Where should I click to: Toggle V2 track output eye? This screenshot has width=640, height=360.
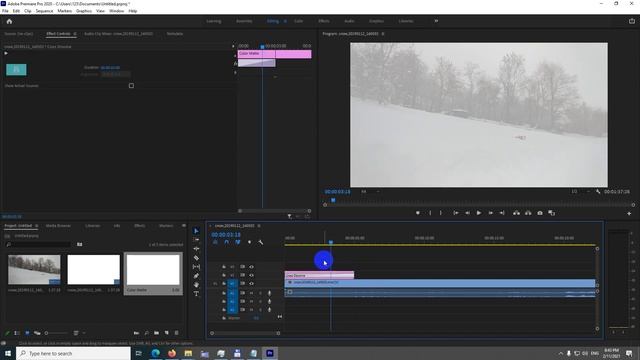pyautogui.click(x=251, y=275)
